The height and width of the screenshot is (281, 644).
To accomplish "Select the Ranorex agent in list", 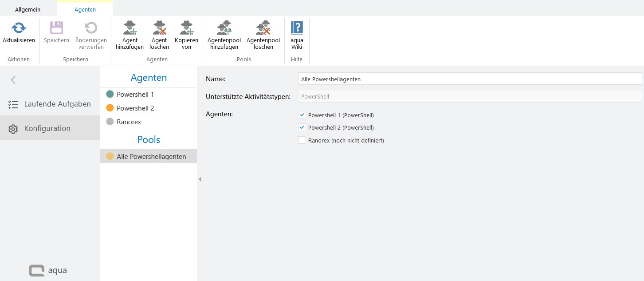I will point(129,122).
